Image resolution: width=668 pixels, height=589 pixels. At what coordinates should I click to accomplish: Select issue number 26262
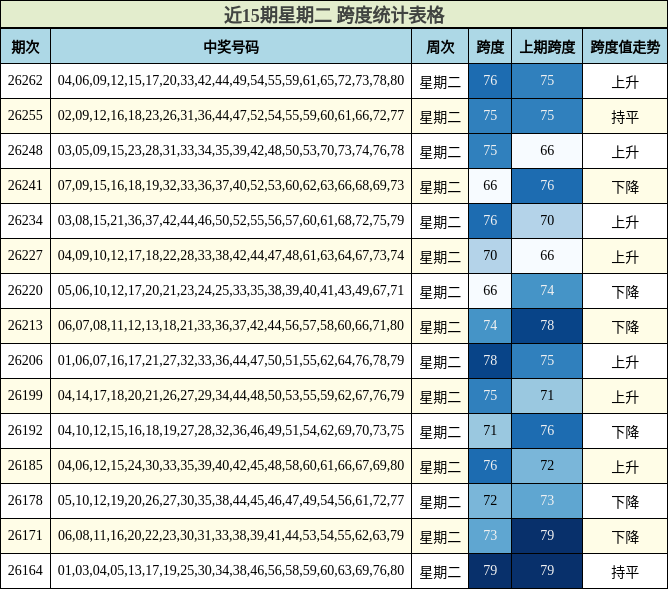(x=25, y=80)
